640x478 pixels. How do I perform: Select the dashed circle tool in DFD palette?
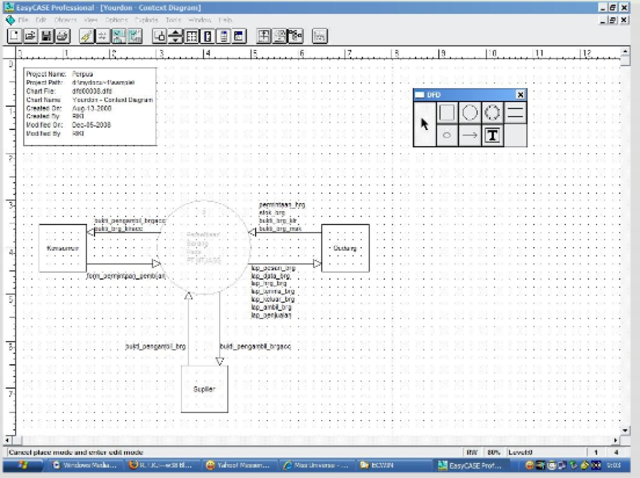(x=492, y=112)
